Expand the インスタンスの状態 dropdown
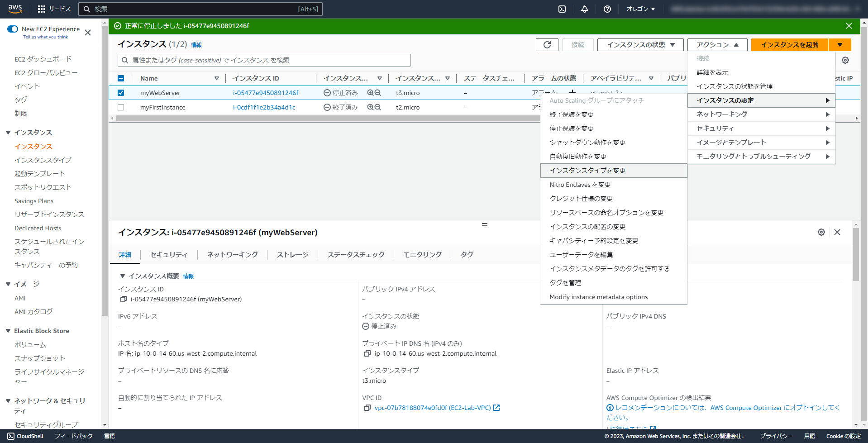Viewport: 868px width, 443px height. (x=639, y=44)
